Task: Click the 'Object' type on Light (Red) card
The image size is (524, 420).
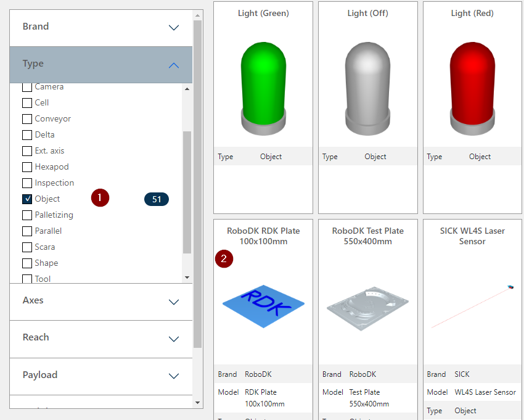Action: pyautogui.click(x=480, y=157)
